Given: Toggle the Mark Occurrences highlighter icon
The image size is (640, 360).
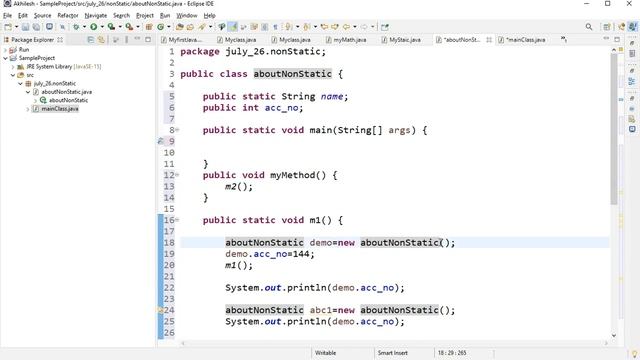Looking at the screenshot, I should coord(233,27).
